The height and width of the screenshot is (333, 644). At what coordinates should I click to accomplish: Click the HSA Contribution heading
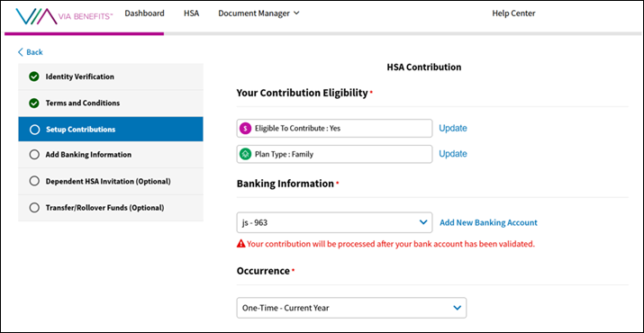(x=424, y=67)
